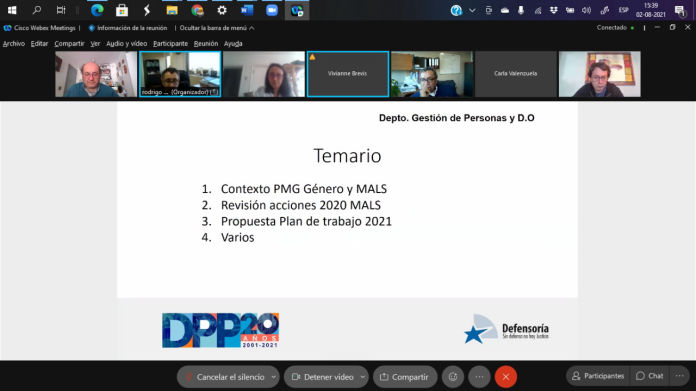Click the Compartir share button
Screen dimensions: 696x391
404,377
